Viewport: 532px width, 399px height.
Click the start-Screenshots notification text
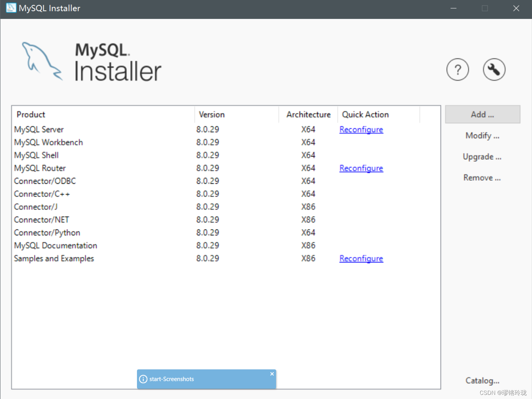(x=171, y=379)
